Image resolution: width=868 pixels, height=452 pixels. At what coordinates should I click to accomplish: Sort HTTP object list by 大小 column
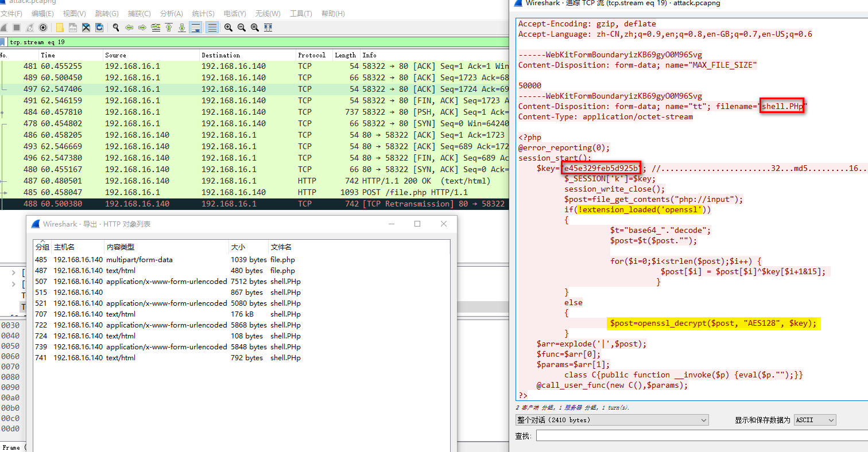(249, 247)
